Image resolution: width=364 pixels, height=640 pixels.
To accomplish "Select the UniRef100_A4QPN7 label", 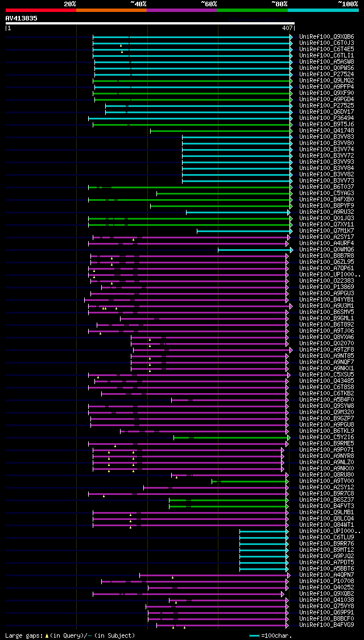I will tap(326, 575).
